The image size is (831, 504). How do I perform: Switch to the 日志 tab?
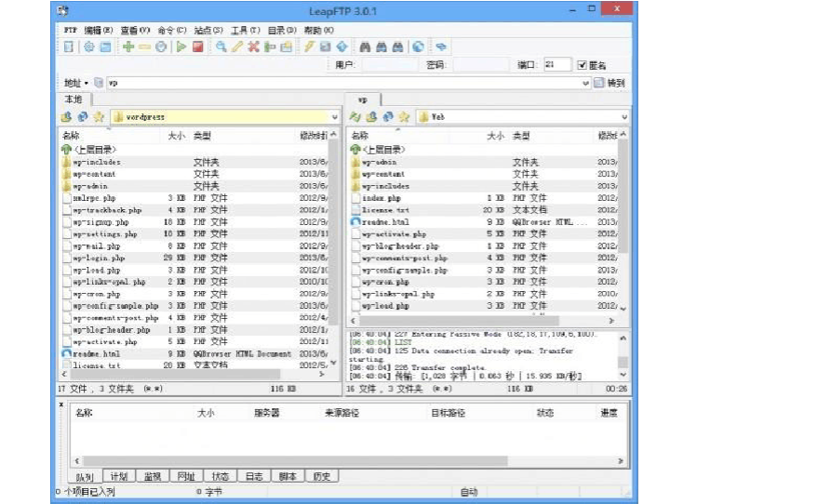253,476
